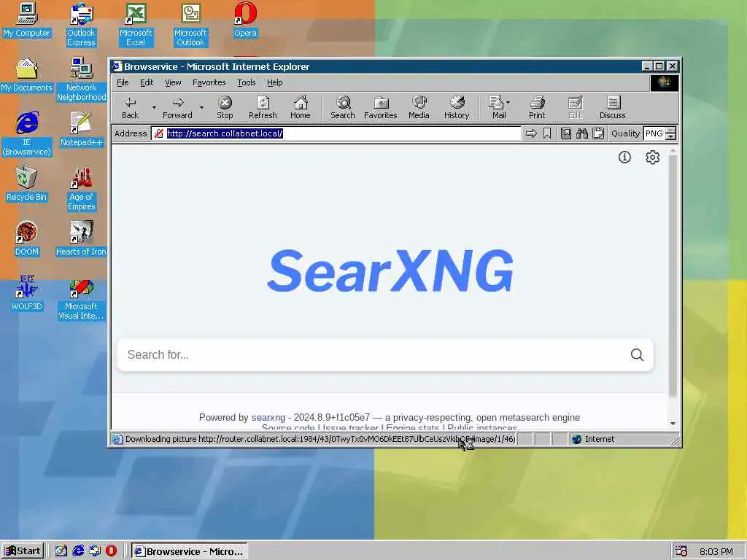The width and height of the screenshot is (747, 560).
Task: Select Microsoft Outlook desktop shortcut
Action: point(190,24)
